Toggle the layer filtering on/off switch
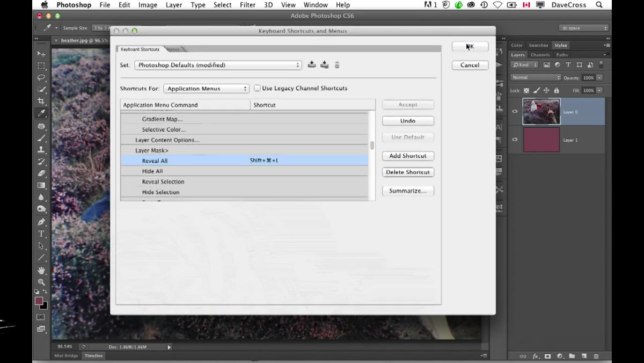Viewport: 644px width, 363px height. (601, 65)
